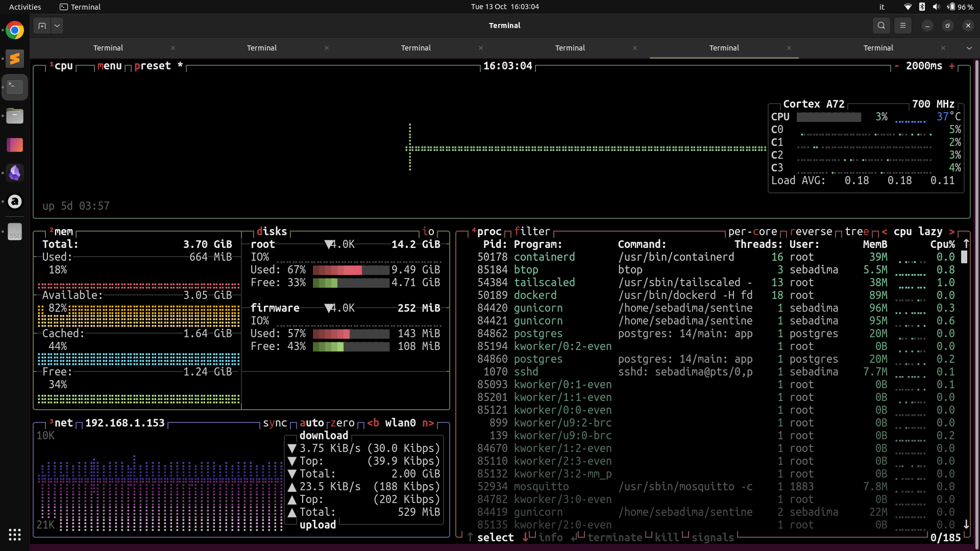Increase update interval with plus
The image size is (980, 551).
(951, 66)
